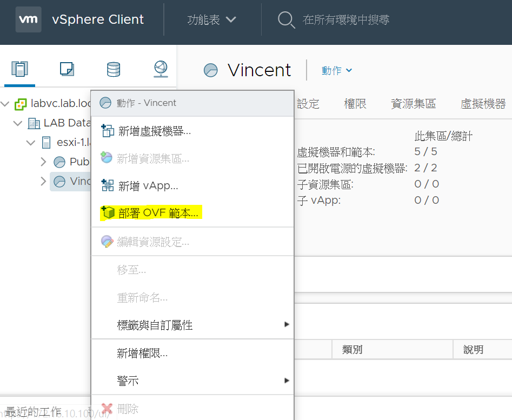Select LAB Data tree item text
The height and width of the screenshot is (420, 512).
(67, 123)
